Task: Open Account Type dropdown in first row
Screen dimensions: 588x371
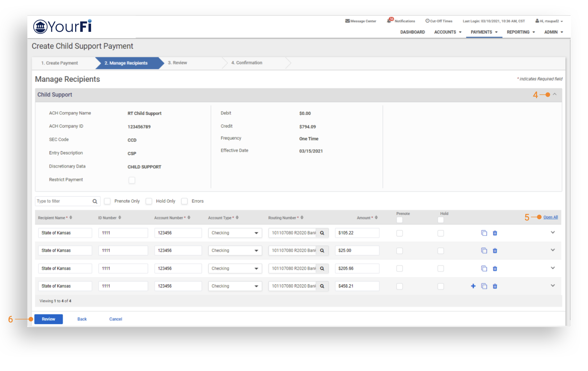Action: pos(235,233)
